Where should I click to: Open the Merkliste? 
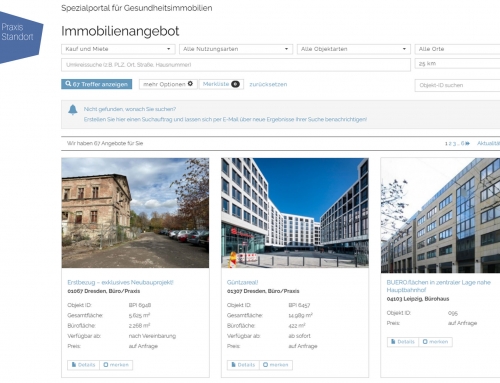coord(221,84)
